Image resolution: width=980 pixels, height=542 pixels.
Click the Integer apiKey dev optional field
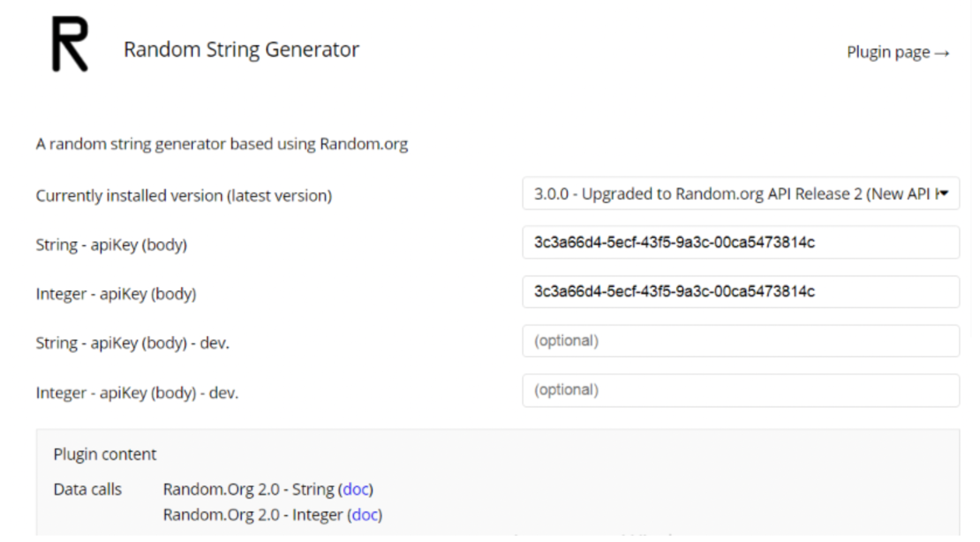(x=741, y=390)
